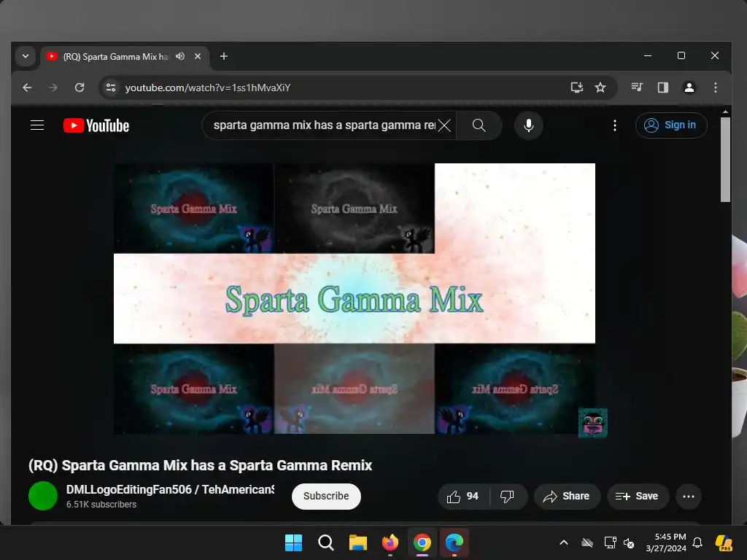Viewport: 747px width, 560px height.
Task: Open File Explorer from taskbar
Action: point(357,542)
